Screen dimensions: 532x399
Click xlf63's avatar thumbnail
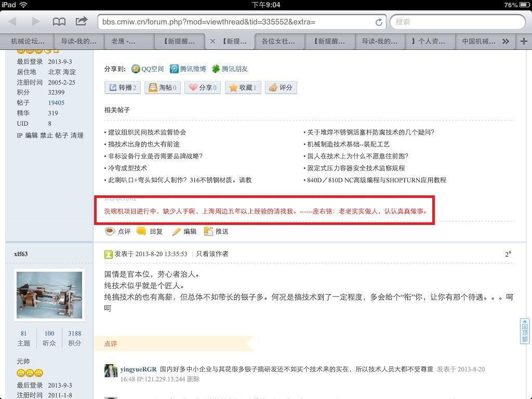pos(49,295)
